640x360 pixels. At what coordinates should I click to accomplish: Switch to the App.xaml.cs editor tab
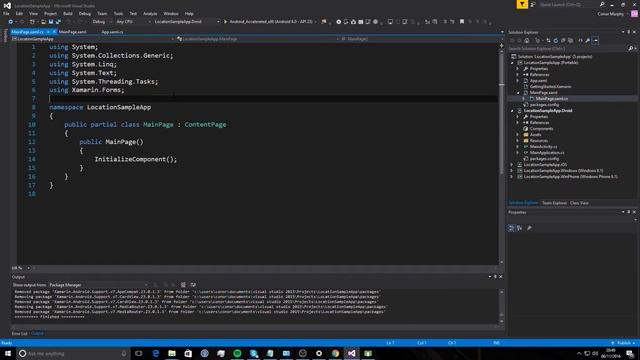[112, 32]
